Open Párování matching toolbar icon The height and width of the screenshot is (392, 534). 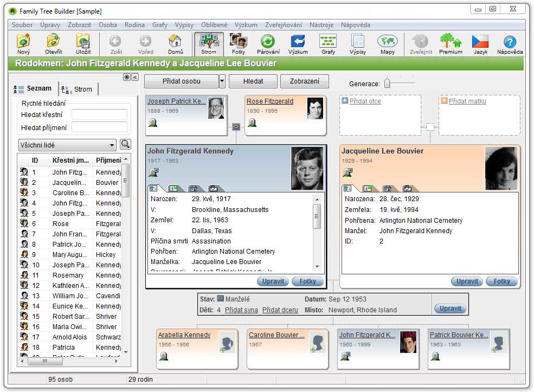click(268, 44)
